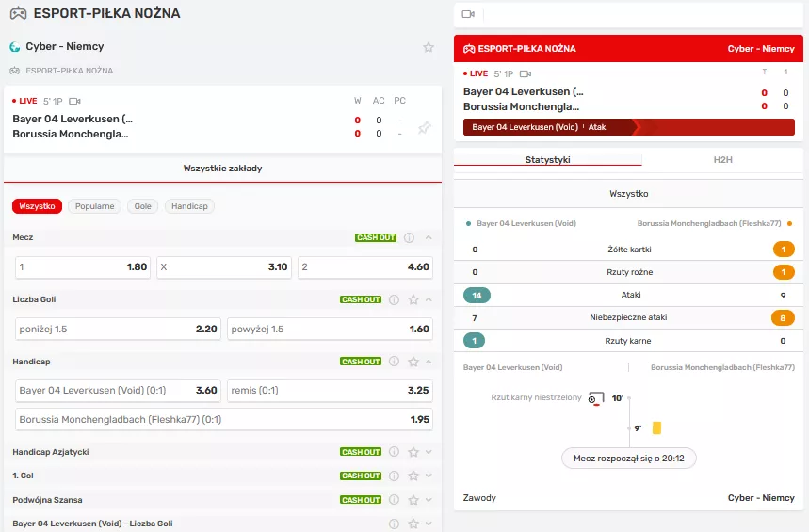Click CASH OUT badge in Mecz row
809x532 pixels.
point(376,237)
